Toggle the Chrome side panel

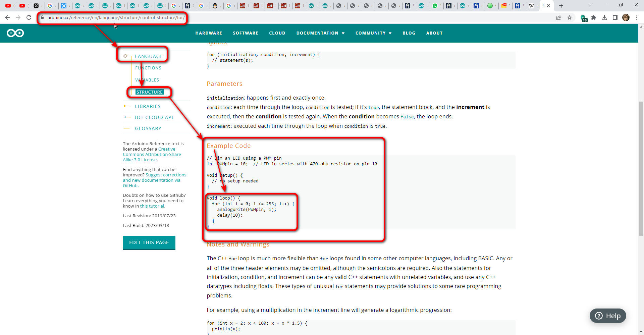[615, 17]
